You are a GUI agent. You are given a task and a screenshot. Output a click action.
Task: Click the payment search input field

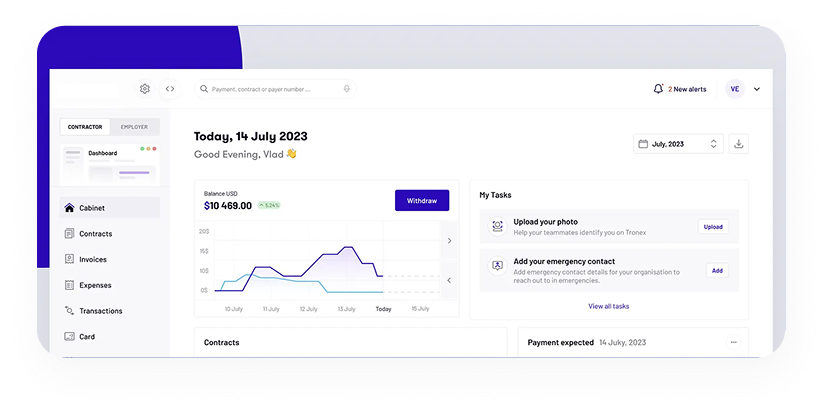[x=270, y=89]
